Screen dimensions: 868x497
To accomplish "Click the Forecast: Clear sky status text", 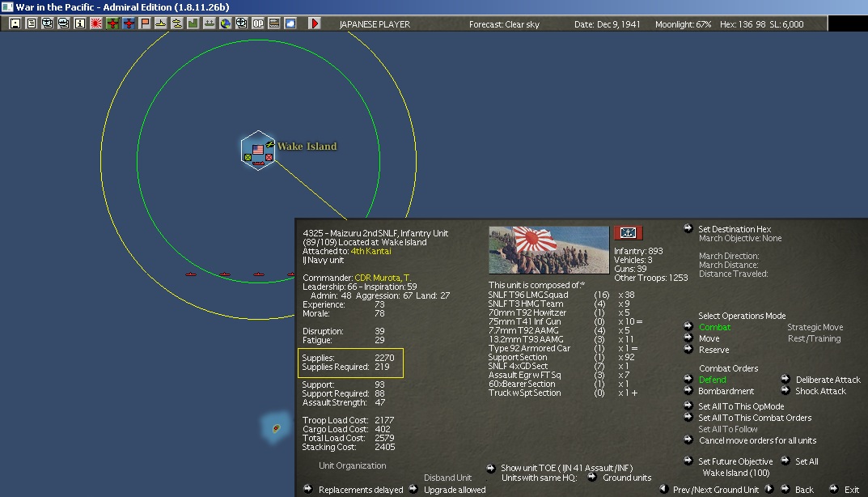I will tap(504, 24).
